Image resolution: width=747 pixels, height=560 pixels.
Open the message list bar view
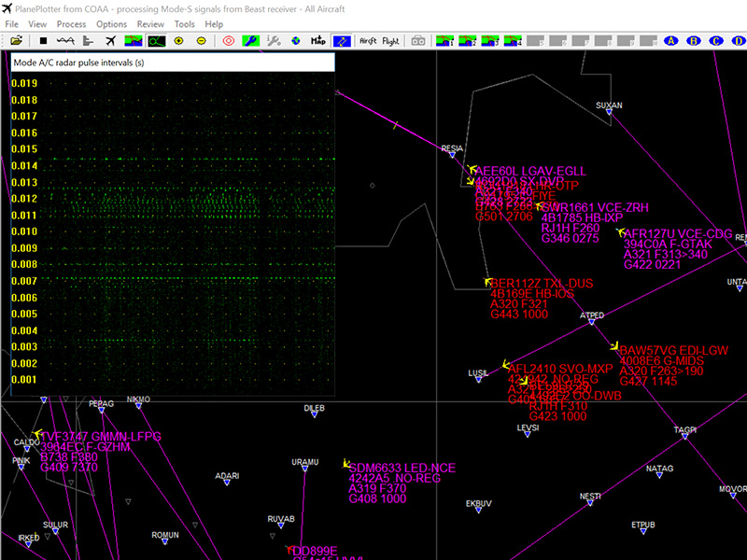pos(88,41)
